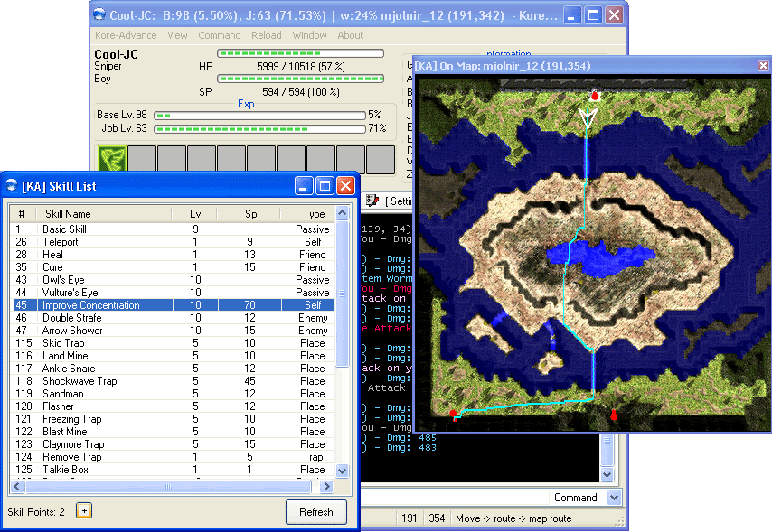The image size is (772, 532).
Task: Click scroll down arrow in Skill List
Action: pyautogui.click(x=343, y=471)
